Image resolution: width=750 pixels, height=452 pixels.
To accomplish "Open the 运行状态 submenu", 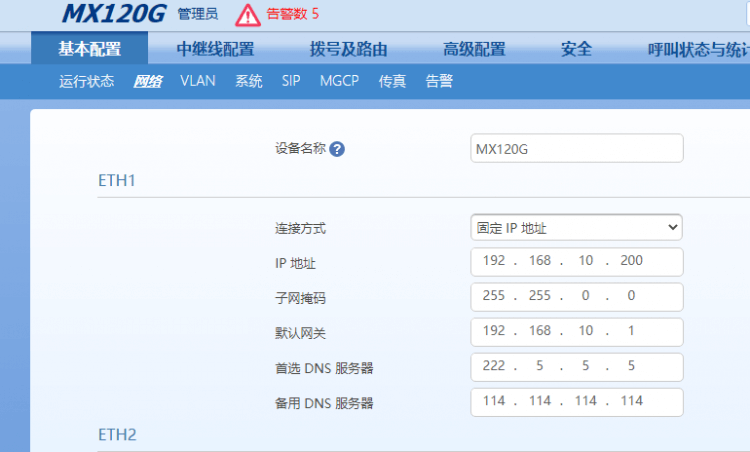I will (86, 82).
